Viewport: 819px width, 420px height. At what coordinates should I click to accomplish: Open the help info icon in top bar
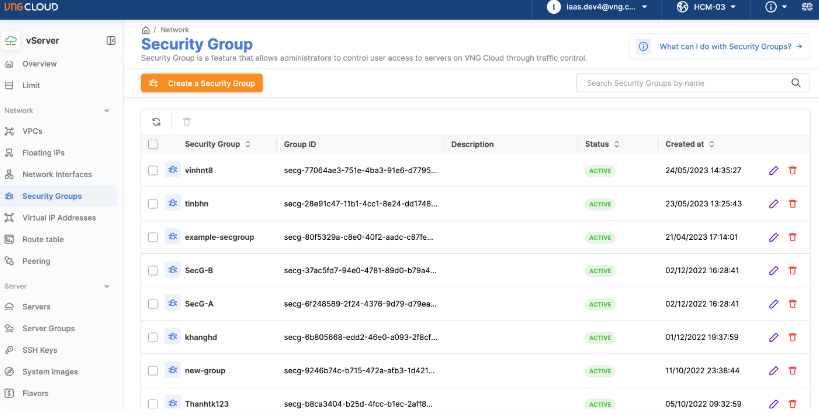tap(771, 8)
